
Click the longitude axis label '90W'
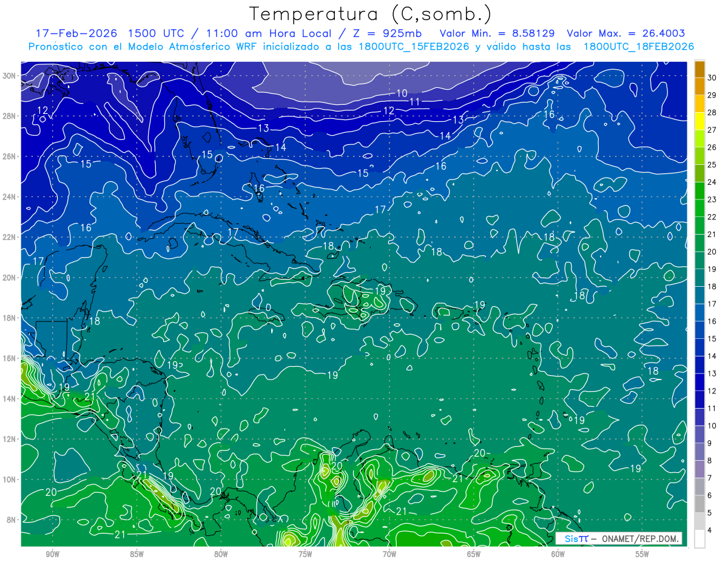click(x=53, y=554)
